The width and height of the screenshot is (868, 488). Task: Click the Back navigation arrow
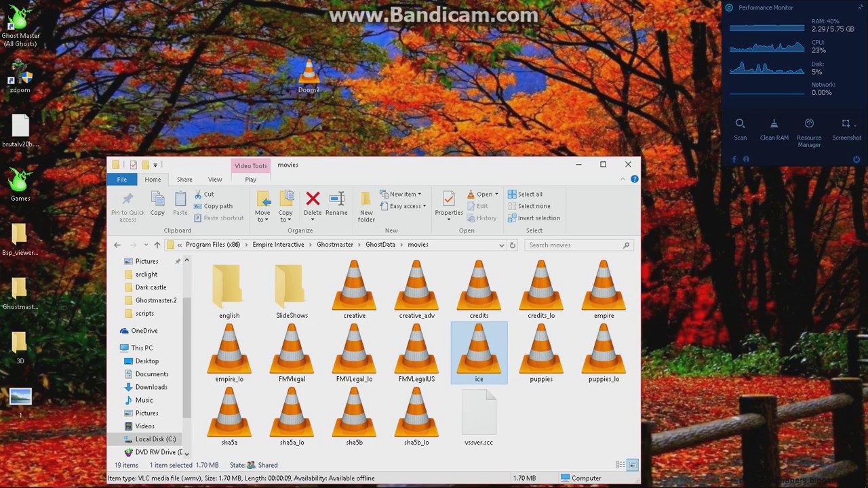coord(117,245)
